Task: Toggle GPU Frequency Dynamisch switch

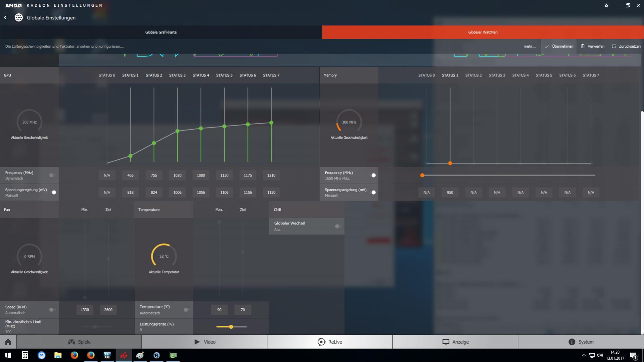Action: (52, 175)
